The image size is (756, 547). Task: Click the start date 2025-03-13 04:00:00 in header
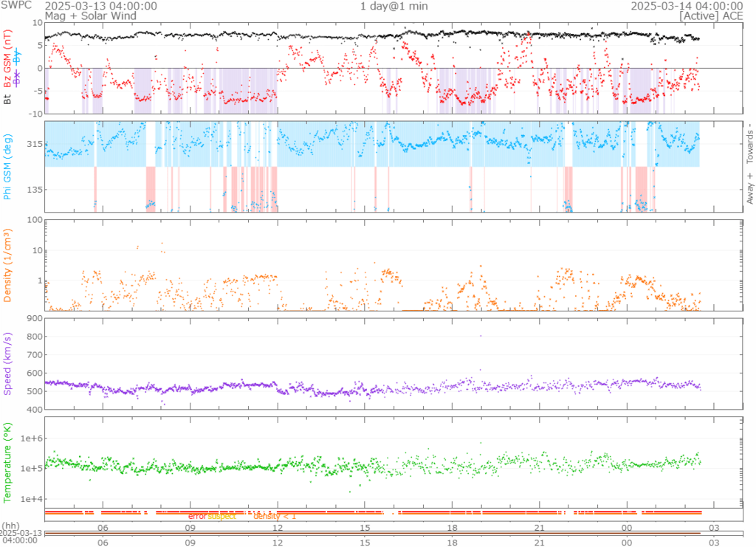(100, 6)
